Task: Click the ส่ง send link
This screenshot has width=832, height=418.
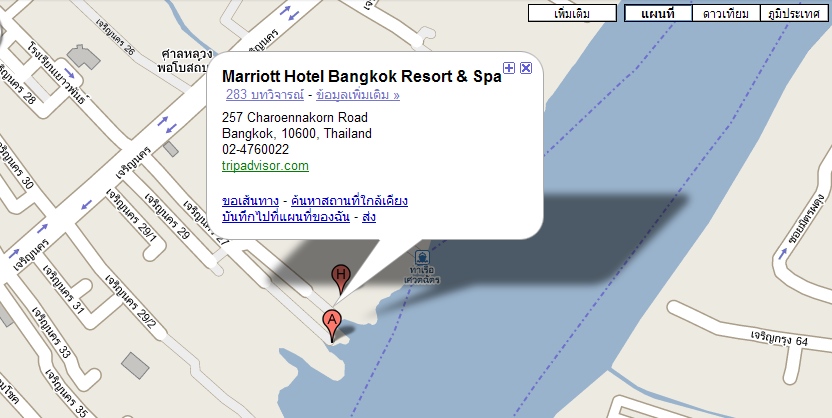Action: tap(369, 217)
